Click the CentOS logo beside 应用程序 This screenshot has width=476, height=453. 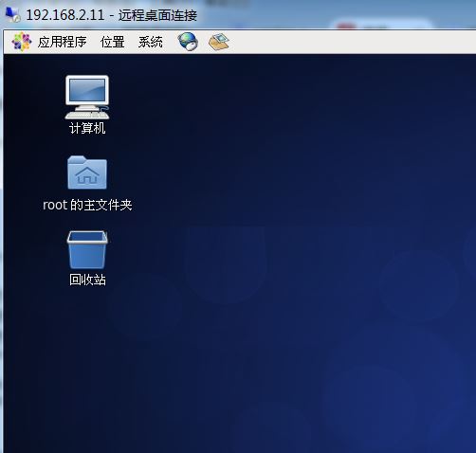pos(21,42)
